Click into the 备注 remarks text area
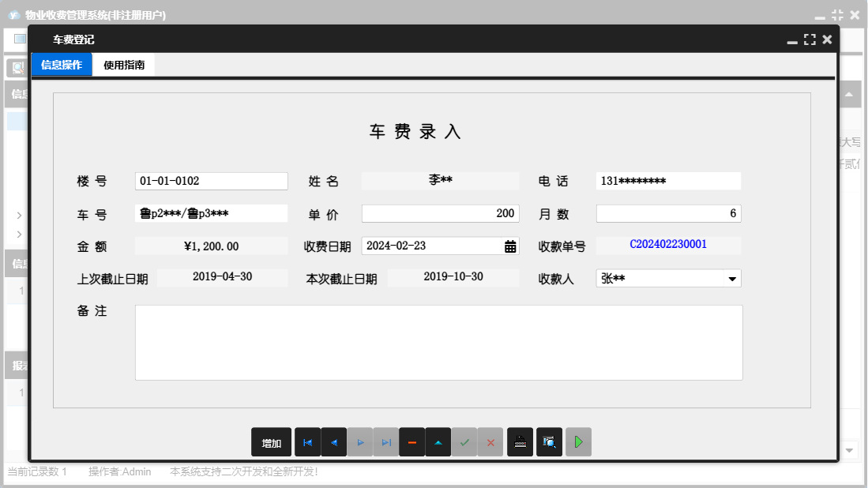868x488 pixels. 438,343
